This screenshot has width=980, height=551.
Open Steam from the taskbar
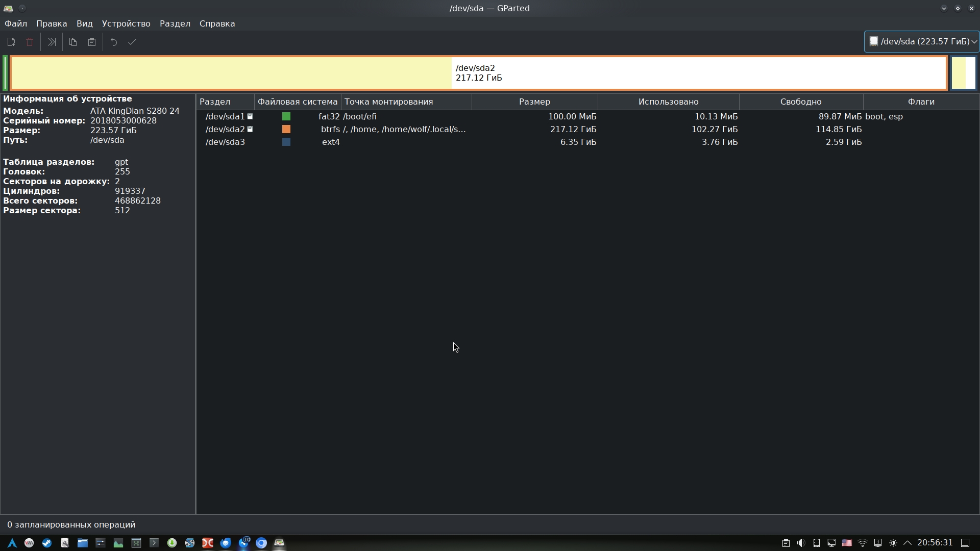click(x=47, y=543)
